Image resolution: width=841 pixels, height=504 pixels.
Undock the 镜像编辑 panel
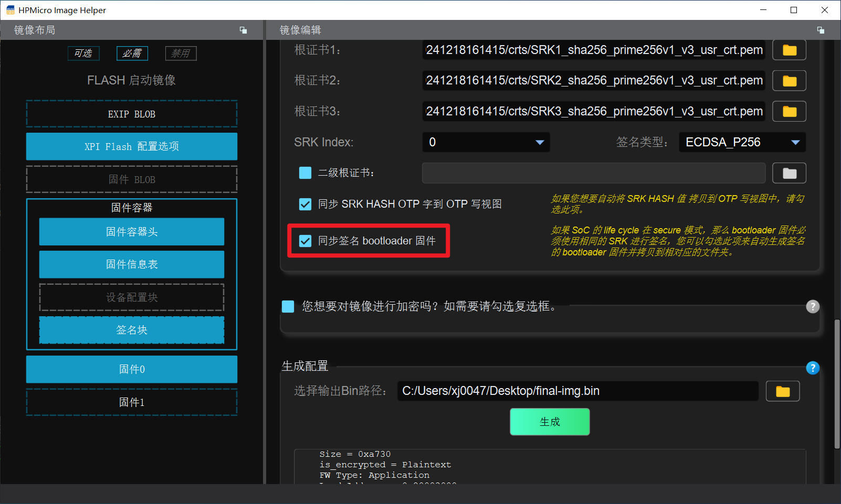[821, 30]
